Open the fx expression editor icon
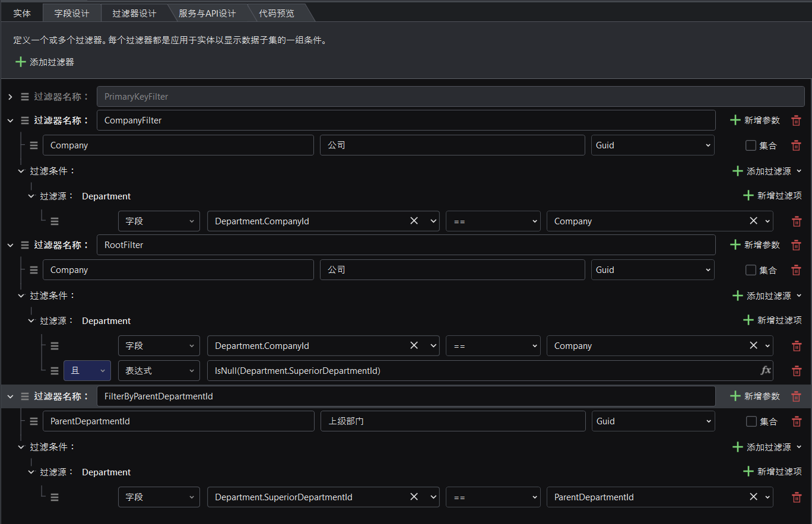 [x=766, y=370]
